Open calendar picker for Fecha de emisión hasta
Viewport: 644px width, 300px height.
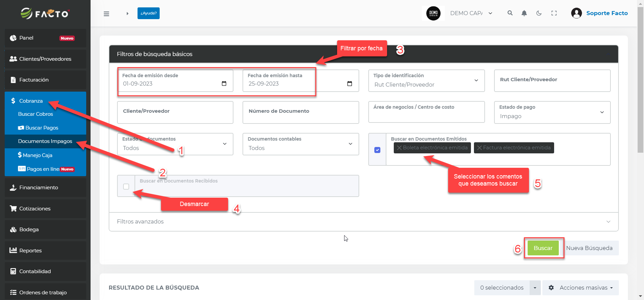pos(350,84)
